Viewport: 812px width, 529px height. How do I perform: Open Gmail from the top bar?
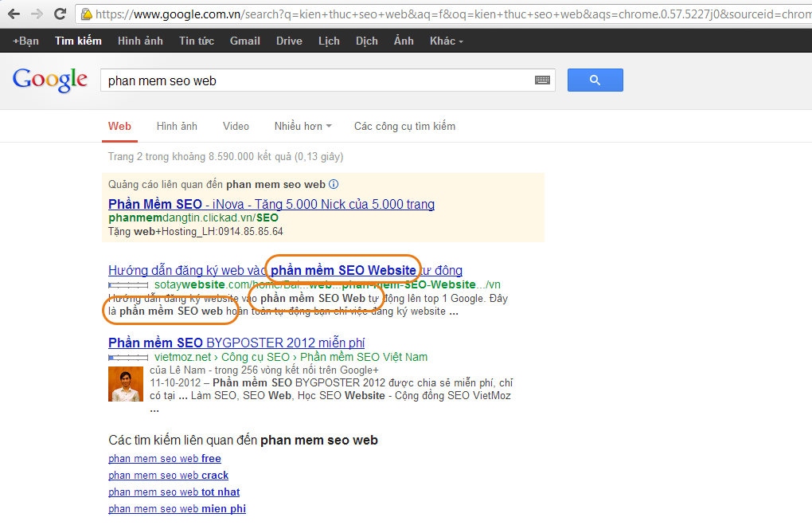245,41
